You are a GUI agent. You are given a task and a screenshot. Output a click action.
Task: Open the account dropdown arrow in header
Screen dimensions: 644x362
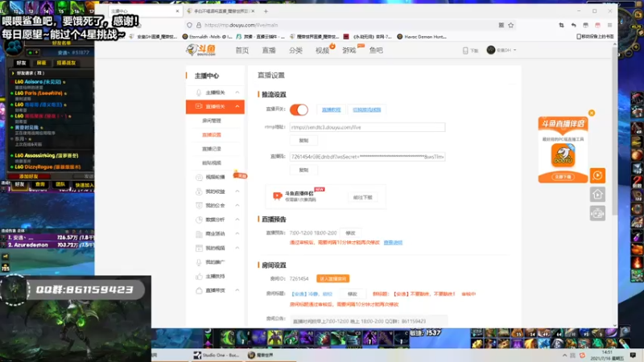pyautogui.click(x=514, y=50)
